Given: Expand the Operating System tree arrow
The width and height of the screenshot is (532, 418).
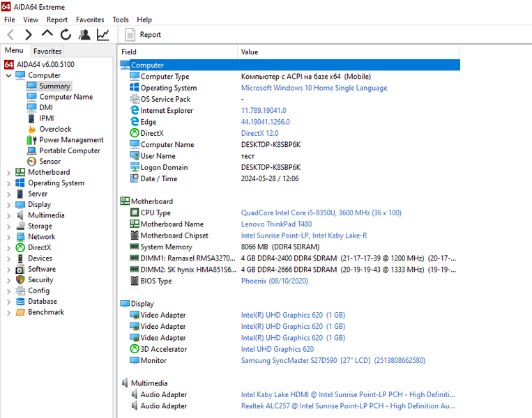Looking at the screenshot, I should (x=9, y=183).
